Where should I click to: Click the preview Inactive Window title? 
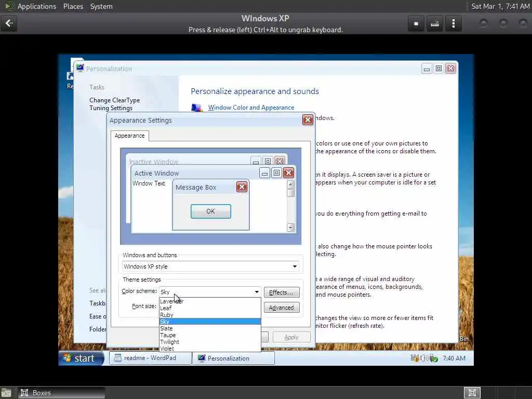click(x=154, y=162)
